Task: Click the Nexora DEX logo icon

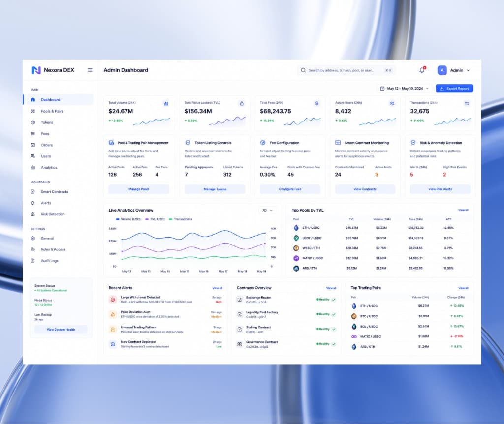Action: (x=36, y=70)
